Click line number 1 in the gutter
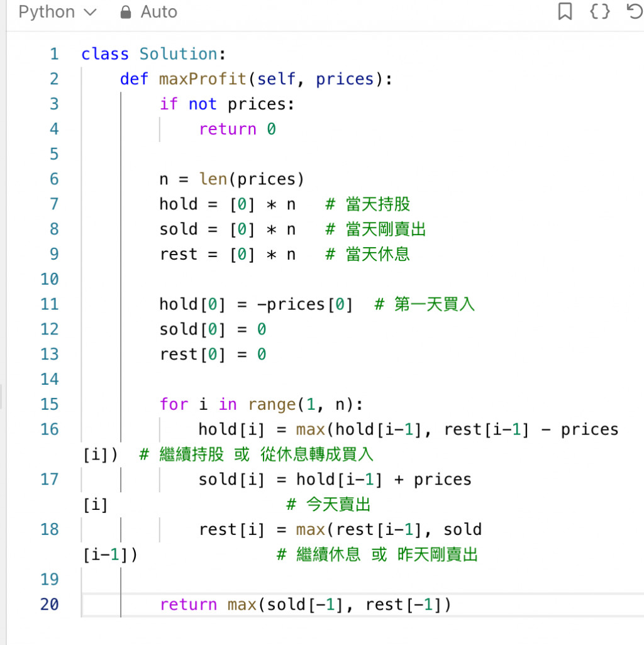The width and height of the screenshot is (644, 645). pos(54,54)
